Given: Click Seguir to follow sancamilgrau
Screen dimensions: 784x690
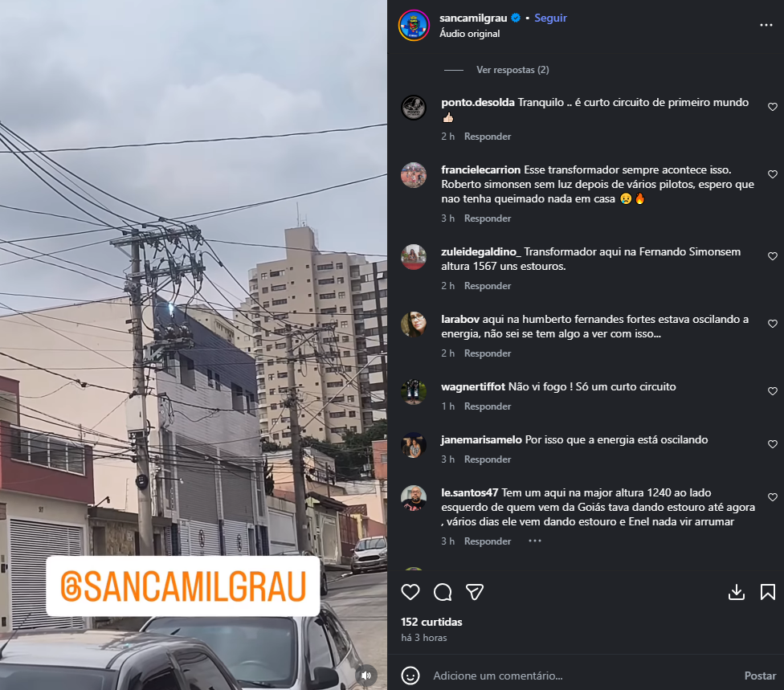Looking at the screenshot, I should [x=550, y=18].
